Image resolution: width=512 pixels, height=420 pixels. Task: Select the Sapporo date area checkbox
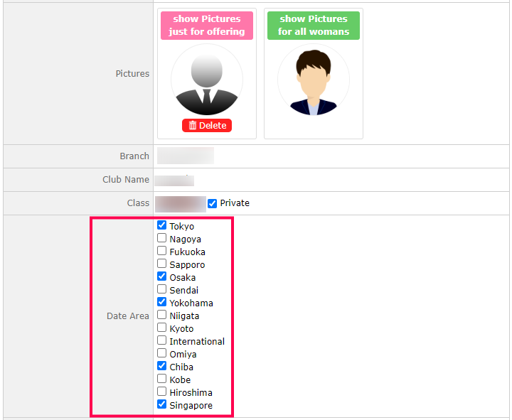[162, 264]
